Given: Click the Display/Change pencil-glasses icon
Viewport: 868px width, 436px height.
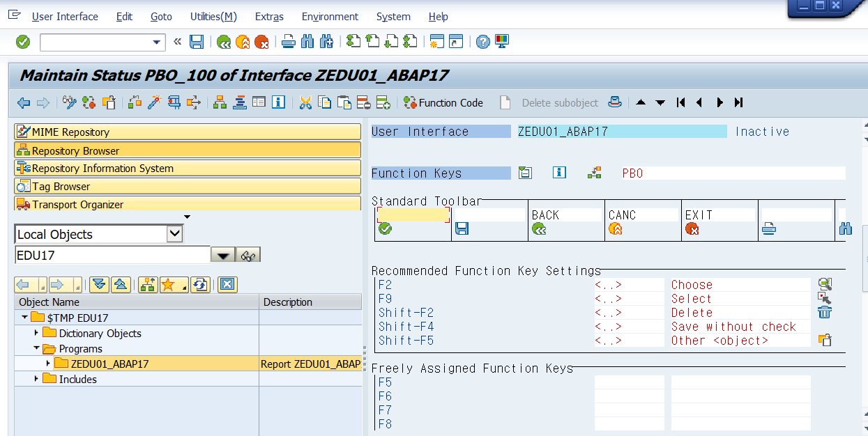Looking at the screenshot, I should click(x=70, y=103).
